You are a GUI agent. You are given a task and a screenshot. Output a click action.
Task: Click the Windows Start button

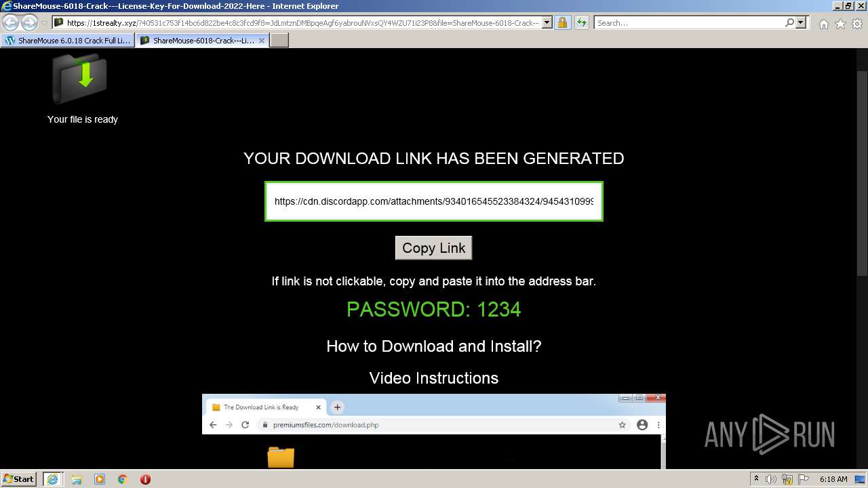click(19, 479)
